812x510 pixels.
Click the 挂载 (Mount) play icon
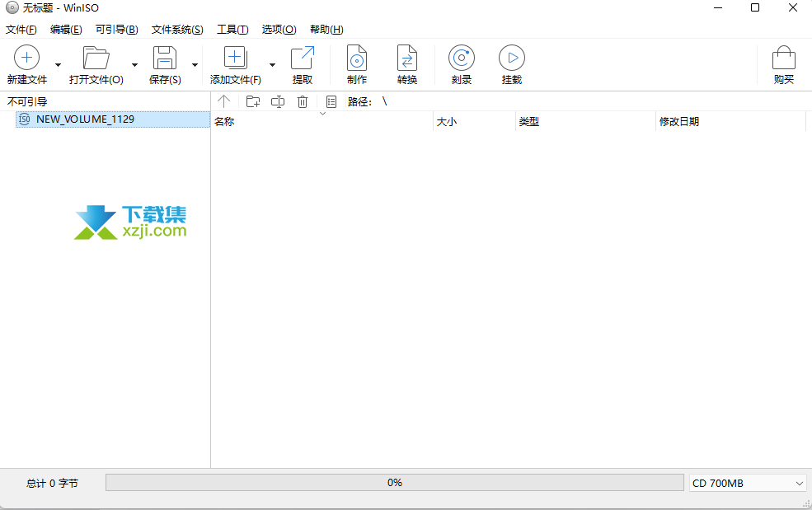[512, 58]
